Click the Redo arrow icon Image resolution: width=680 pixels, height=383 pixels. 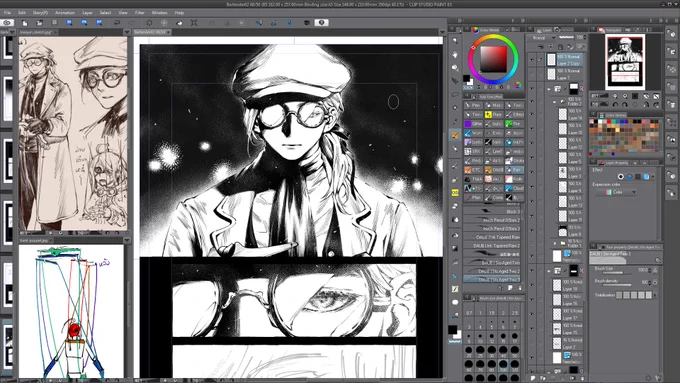(x=132, y=23)
